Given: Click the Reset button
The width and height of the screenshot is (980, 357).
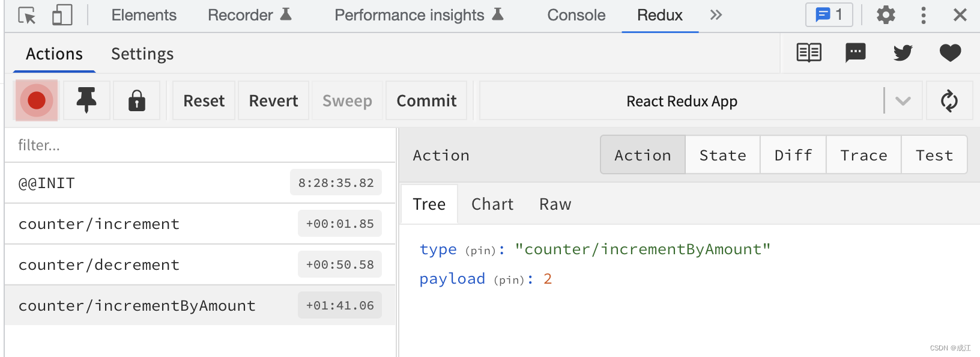Looking at the screenshot, I should tap(204, 100).
